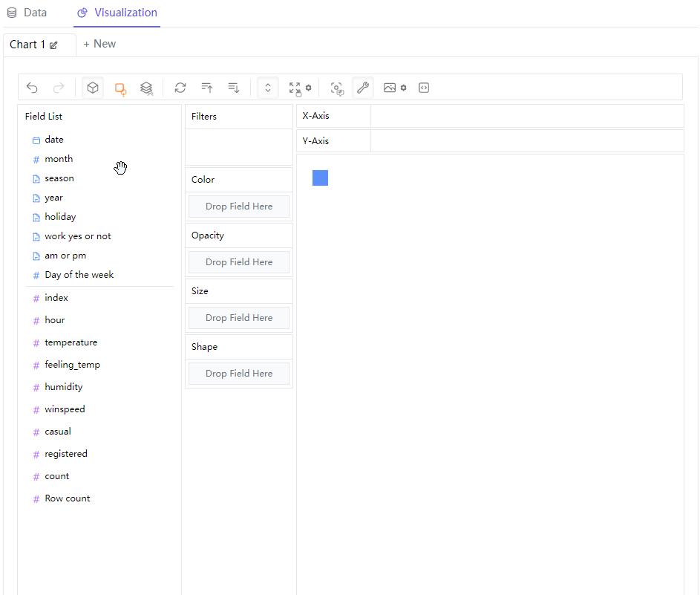Click the undo arrow in the toolbar

(32, 88)
